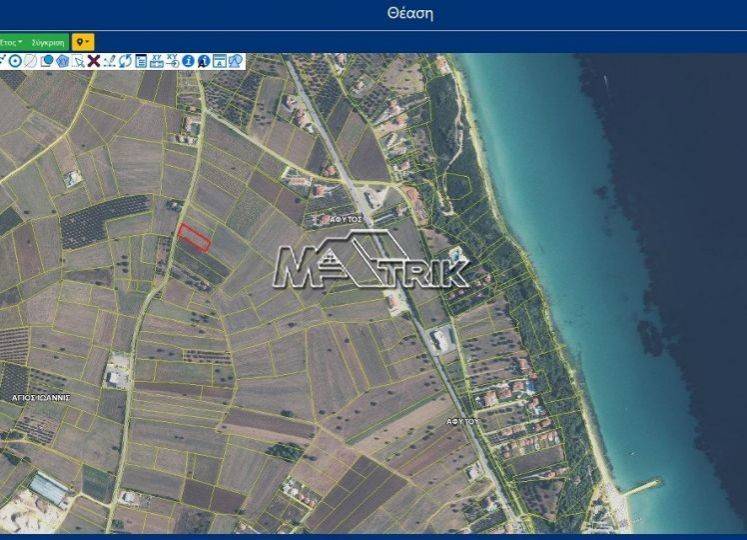Image resolution: width=747 pixels, height=540 pixels.
Task: Click the red X delete tool
Action: point(93,61)
